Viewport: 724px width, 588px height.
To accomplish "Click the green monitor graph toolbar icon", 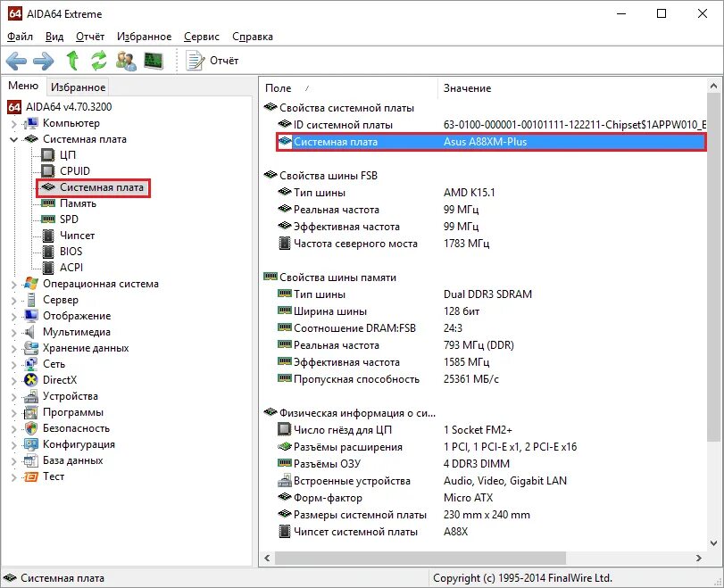I will click(x=154, y=61).
